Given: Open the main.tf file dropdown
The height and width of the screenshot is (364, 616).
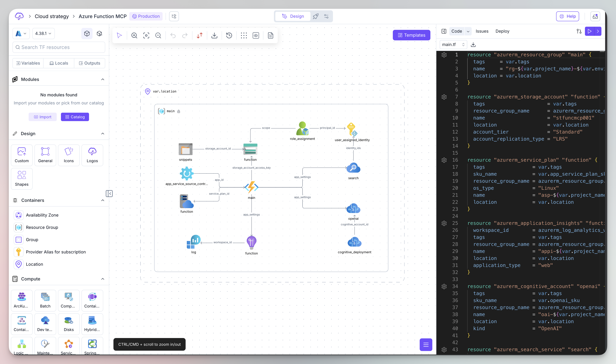Looking at the screenshot, I should [453, 44].
